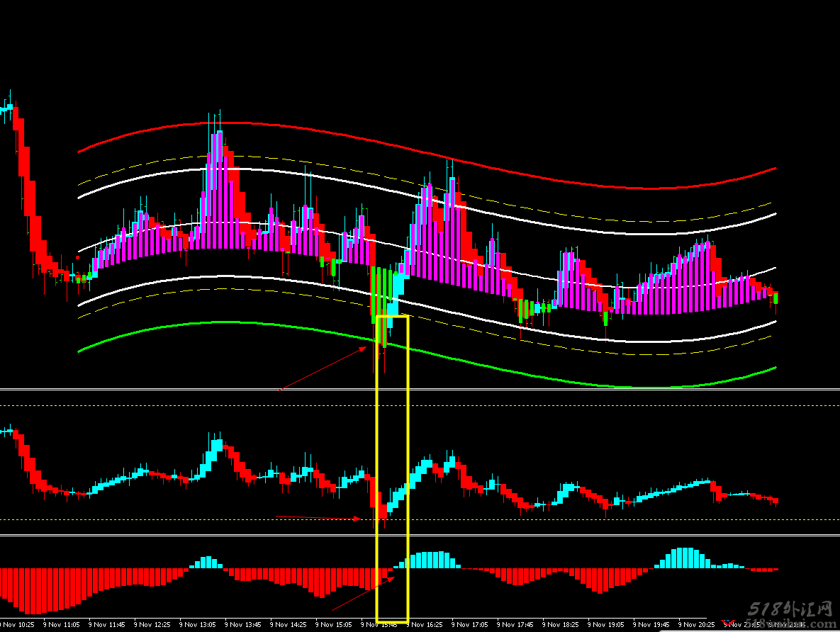The image size is (840, 632).
Task: Click the red checkmark icon near the bottom-right corner
Action: point(727,624)
